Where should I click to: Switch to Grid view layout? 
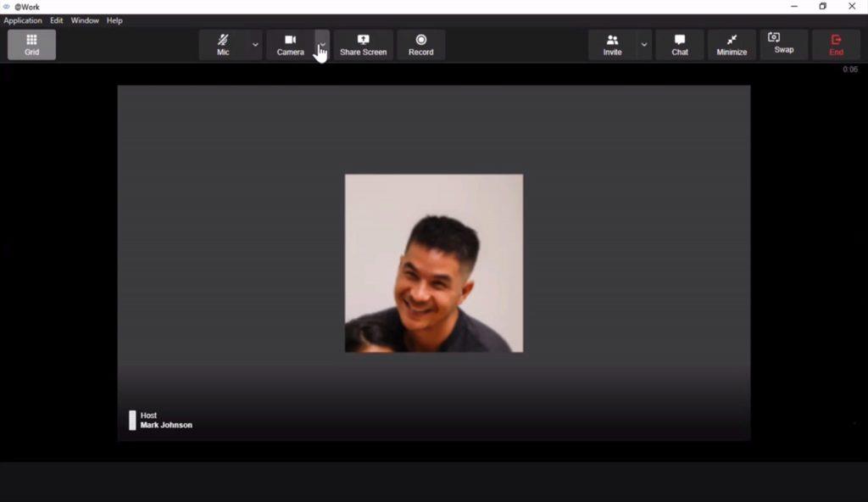click(31, 44)
